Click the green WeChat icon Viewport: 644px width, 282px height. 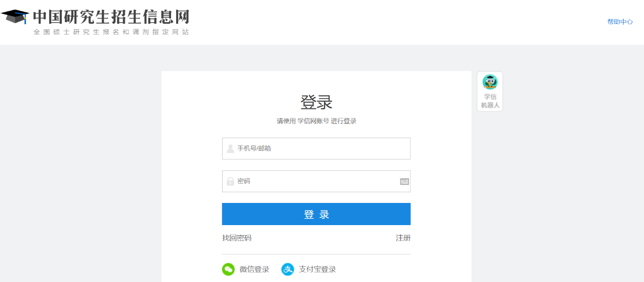point(228,269)
